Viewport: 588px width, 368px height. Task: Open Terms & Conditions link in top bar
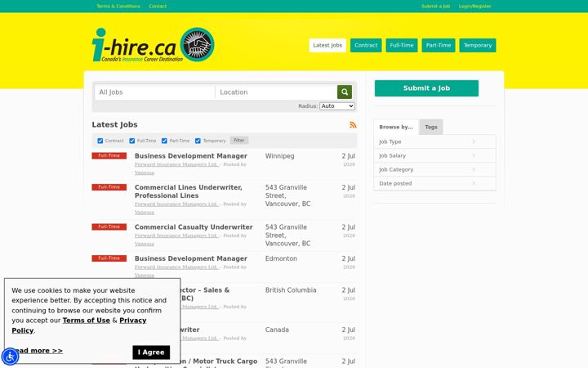[118, 6]
